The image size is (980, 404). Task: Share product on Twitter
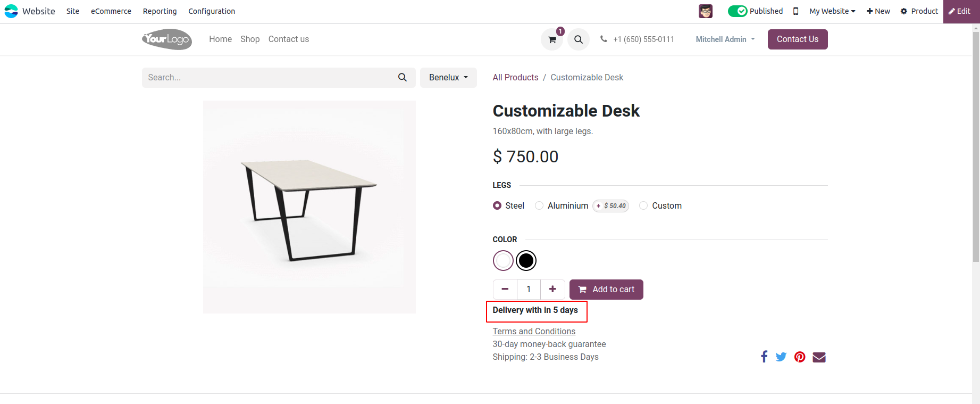pyautogui.click(x=781, y=357)
